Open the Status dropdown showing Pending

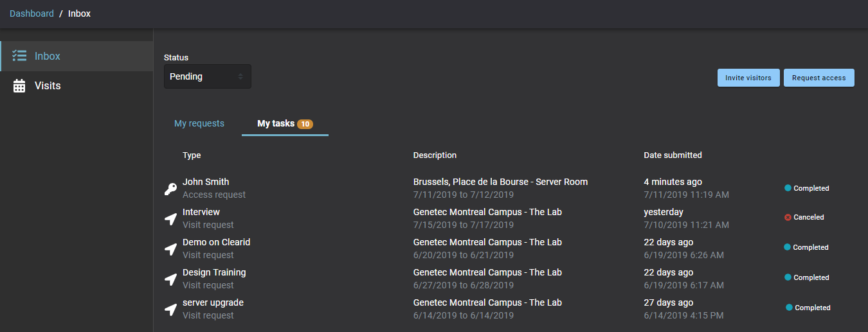coord(207,76)
